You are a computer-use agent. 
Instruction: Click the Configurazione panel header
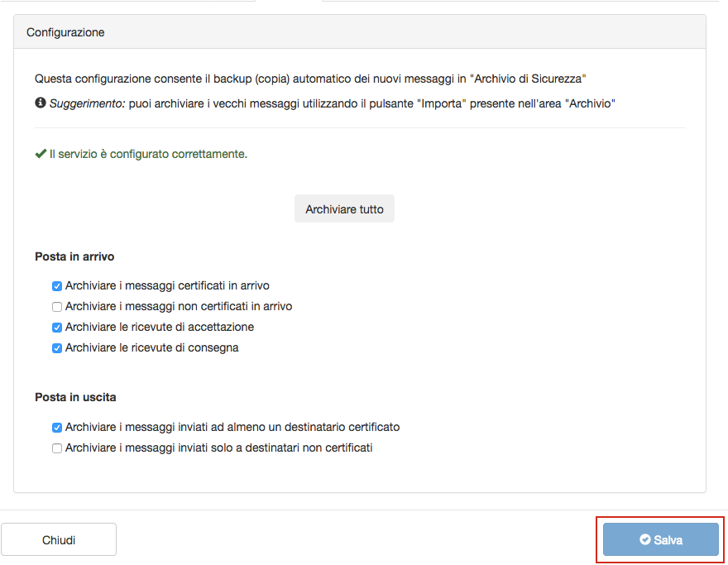pyautogui.click(x=360, y=32)
